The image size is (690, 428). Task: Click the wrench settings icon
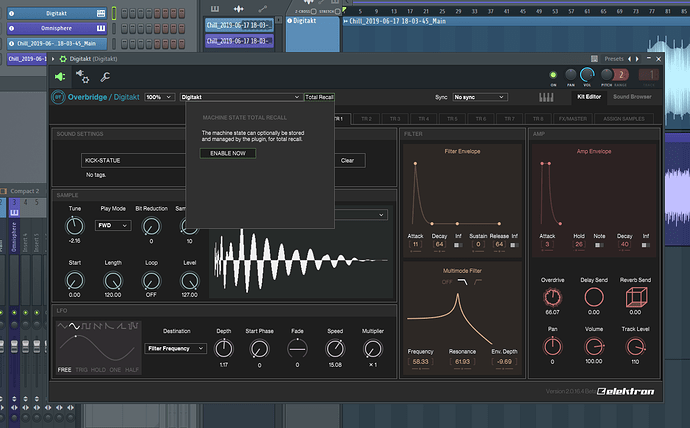(105, 77)
